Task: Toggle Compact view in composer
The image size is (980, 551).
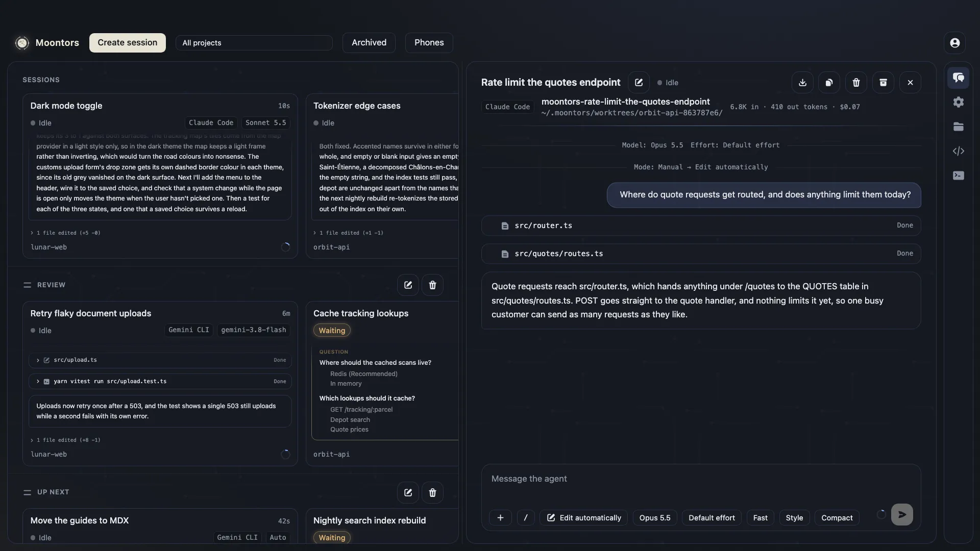Action: [x=837, y=518]
